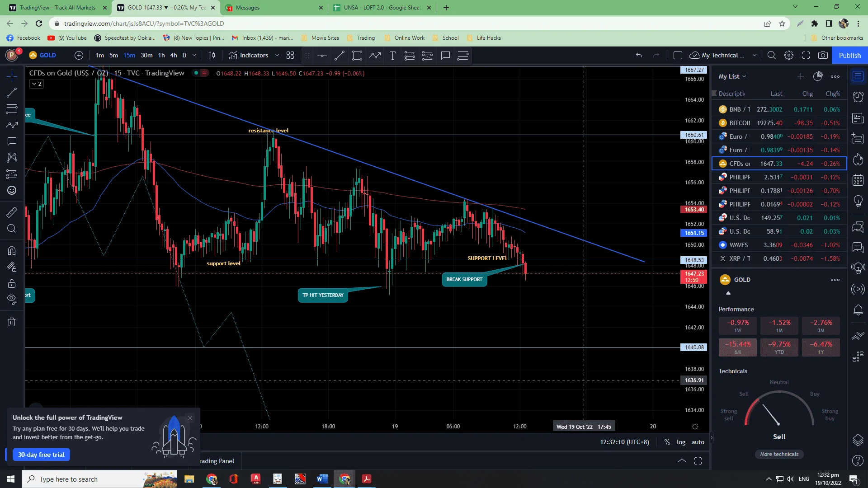Expand the bottom Trading Panel chevron
Image resolution: width=868 pixels, height=488 pixels.
click(682, 461)
